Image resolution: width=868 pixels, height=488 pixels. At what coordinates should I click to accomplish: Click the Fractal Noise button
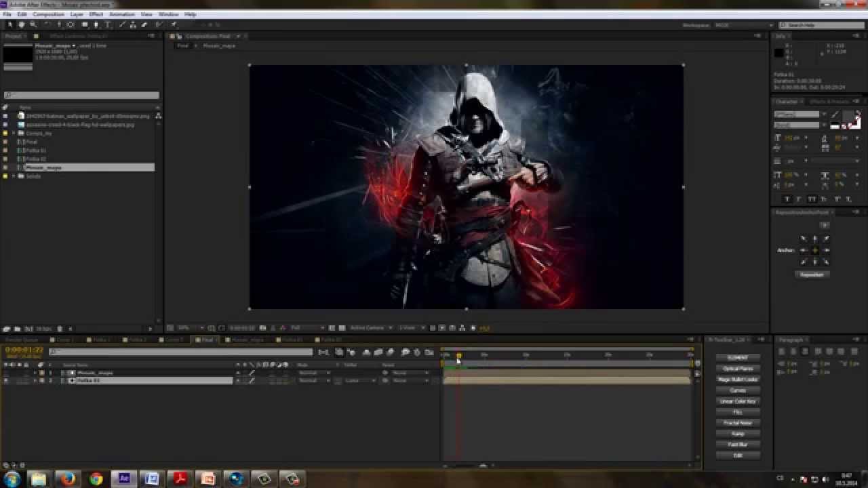pyautogui.click(x=738, y=423)
